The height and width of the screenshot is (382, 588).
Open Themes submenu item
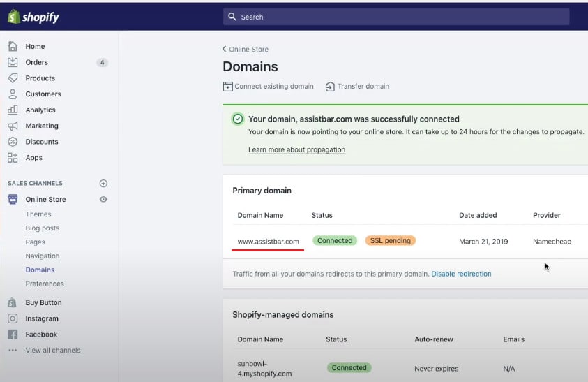pos(38,214)
